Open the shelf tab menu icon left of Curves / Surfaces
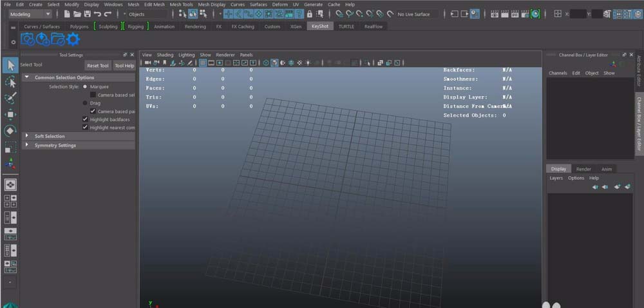The height and width of the screenshot is (308, 644). 13,28
